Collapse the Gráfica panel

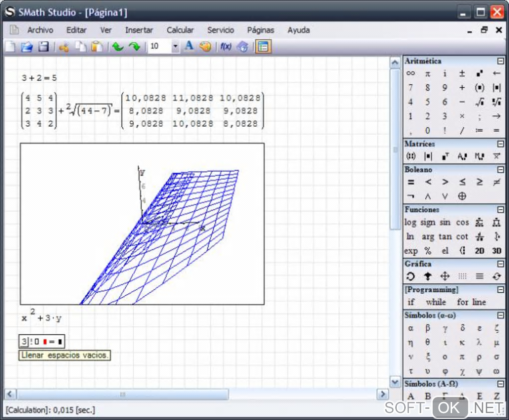501,264
